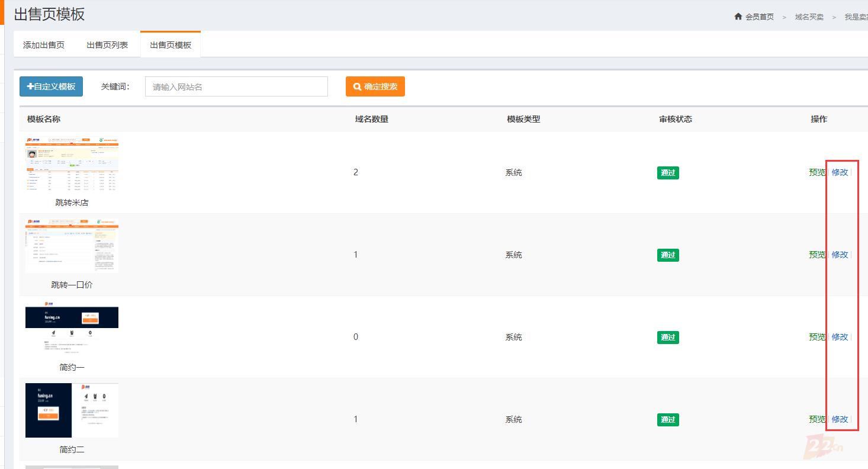Viewport: 868px width, 469px height.
Task: Click 修改 in the 简约二 row
Action: point(840,419)
